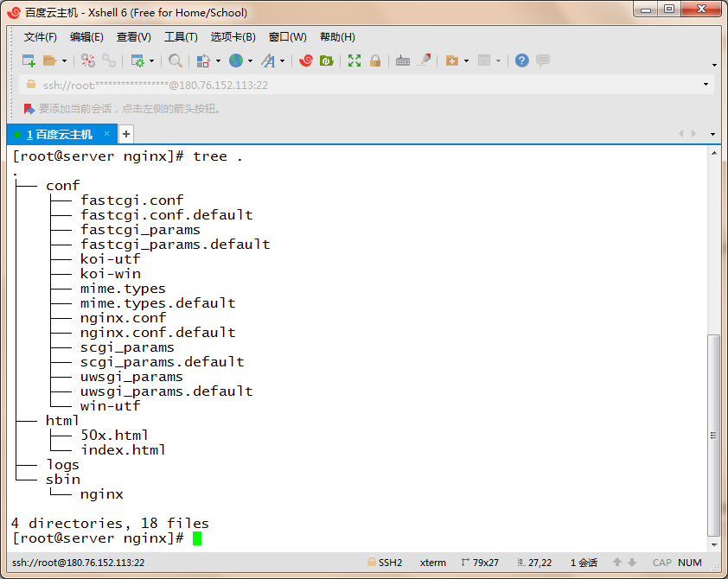Click the Disconnect toolbar icon
This screenshot has width=728, height=579.
(x=87, y=60)
